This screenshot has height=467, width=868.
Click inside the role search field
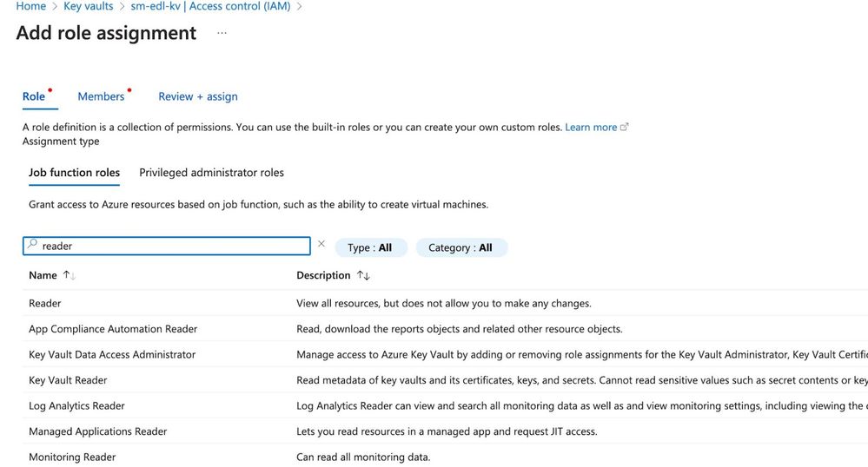coord(174,246)
